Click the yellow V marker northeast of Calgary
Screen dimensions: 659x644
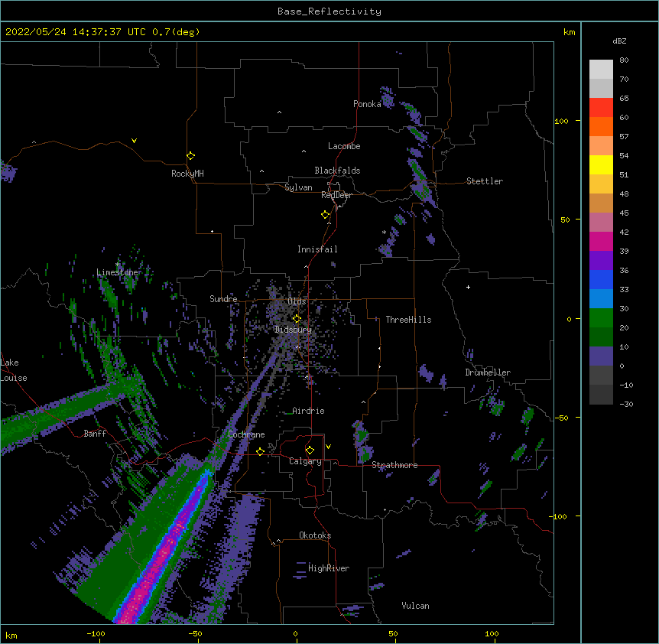click(x=328, y=447)
